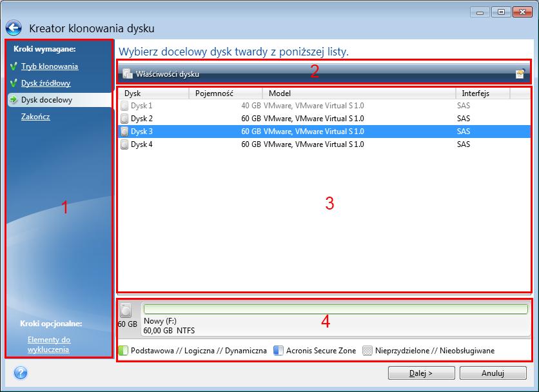Click green check beside Tryb klonowania
539x392 pixels.
pos(14,66)
